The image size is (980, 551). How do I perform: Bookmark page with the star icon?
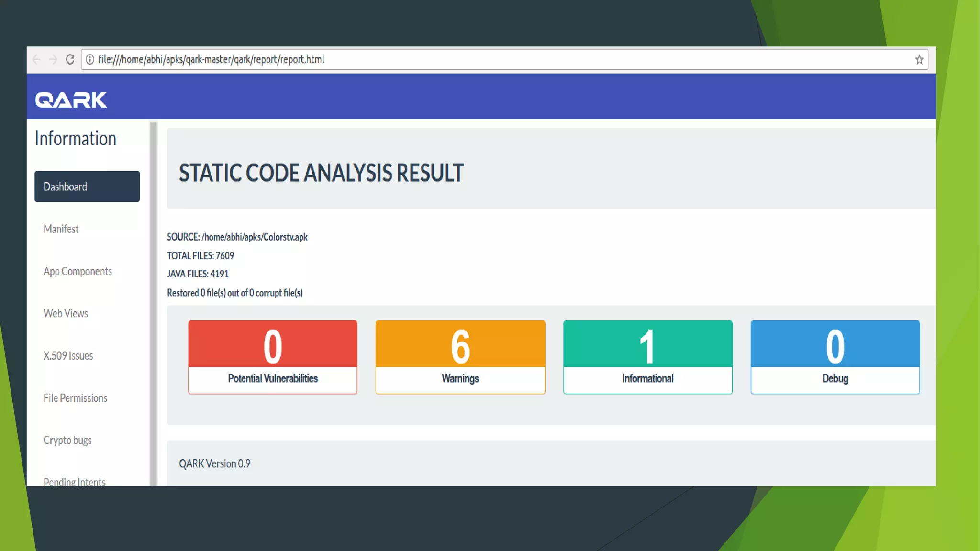click(x=919, y=59)
